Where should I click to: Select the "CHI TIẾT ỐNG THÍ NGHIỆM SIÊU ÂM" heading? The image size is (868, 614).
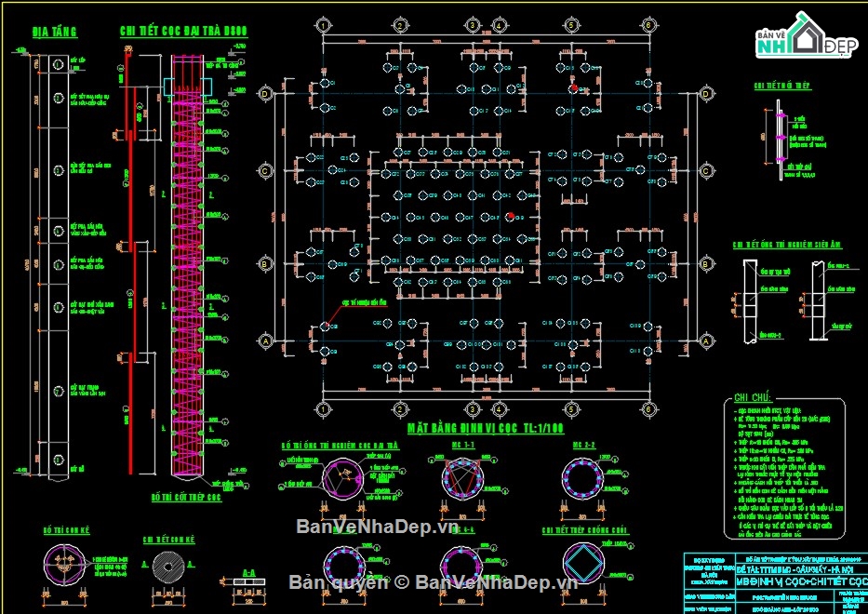click(787, 245)
